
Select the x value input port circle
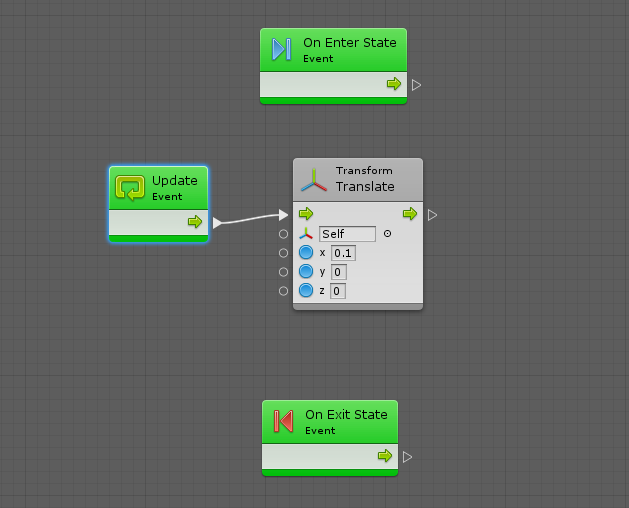pos(283,253)
